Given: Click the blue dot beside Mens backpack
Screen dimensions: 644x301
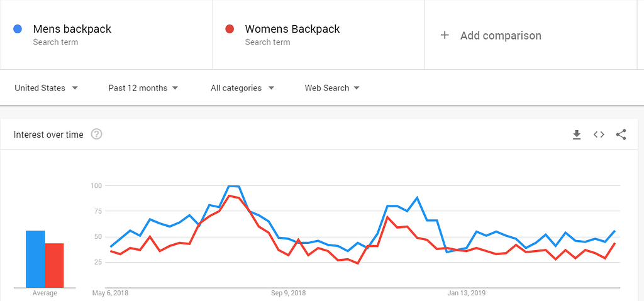Looking at the screenshot, I should coord(18,29).
